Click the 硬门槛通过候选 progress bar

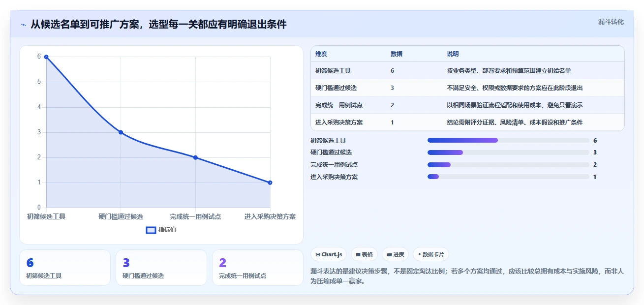(508, 152)
